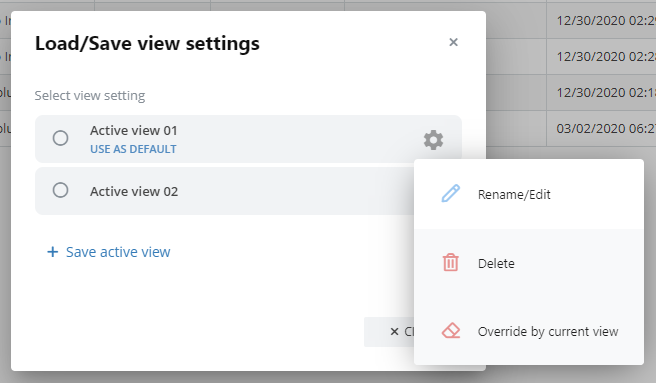Click the Save active view link
The image size is (656, 383).
tap(118, 252)
